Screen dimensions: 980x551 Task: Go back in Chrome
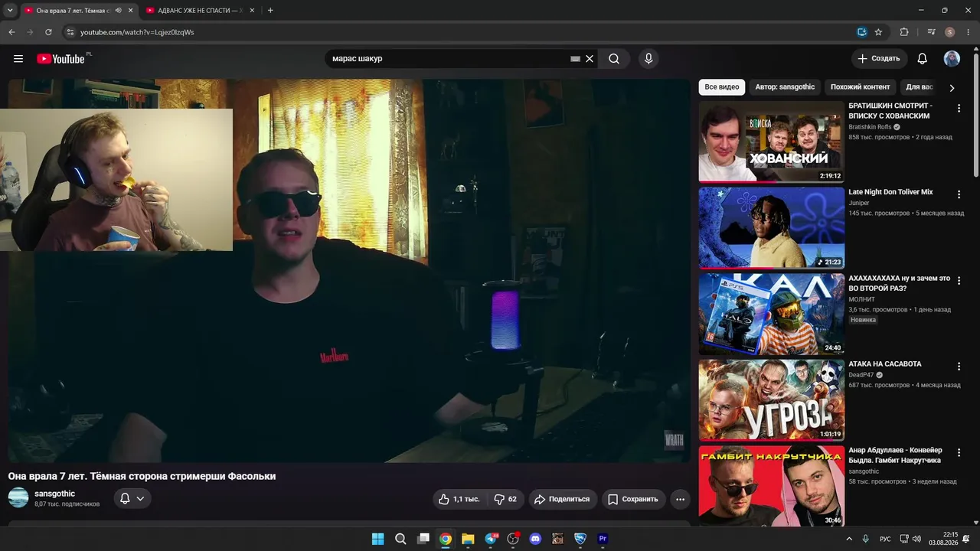[x=11, y=32]
